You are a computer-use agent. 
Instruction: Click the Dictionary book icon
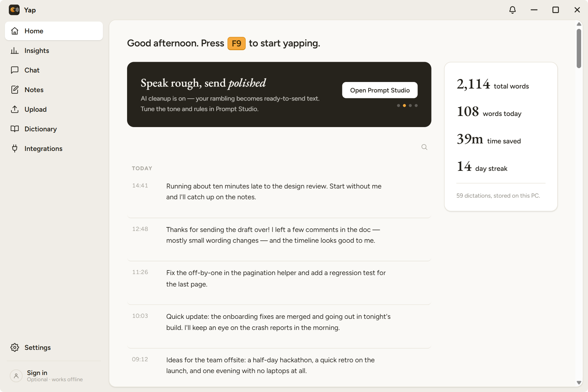click(x=15, y=129)
